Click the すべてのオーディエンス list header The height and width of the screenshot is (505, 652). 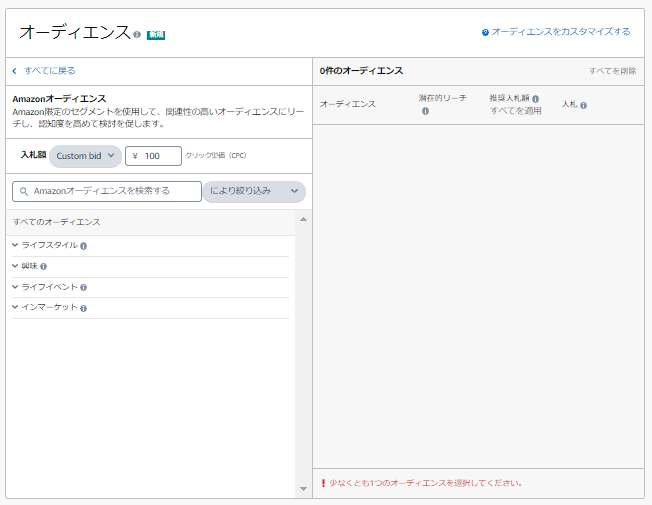57,222
